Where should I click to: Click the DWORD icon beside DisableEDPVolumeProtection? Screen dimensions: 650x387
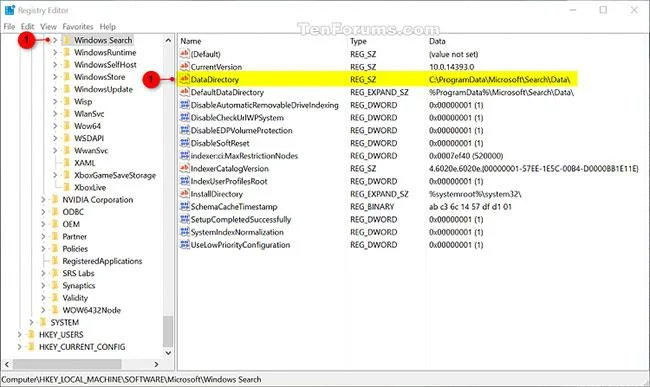point(185,130)
